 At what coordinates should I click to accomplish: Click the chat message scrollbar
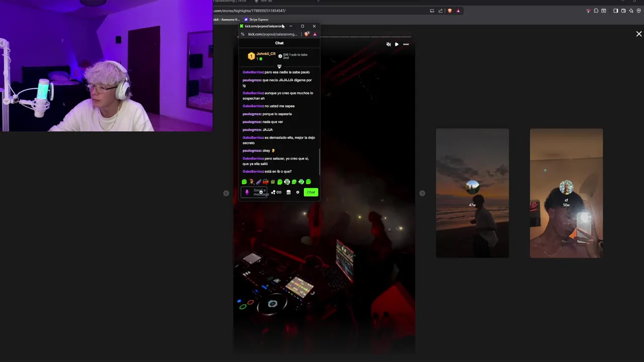pos(319,161)
